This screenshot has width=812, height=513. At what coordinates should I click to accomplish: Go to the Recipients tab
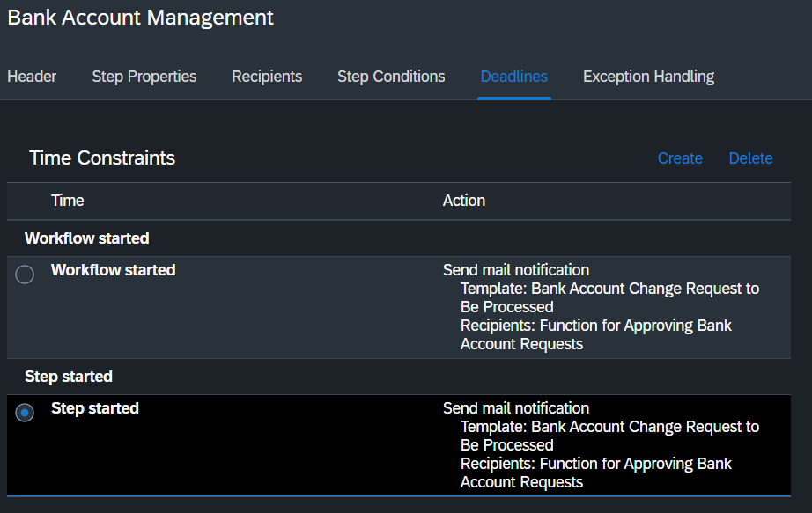click(x=267, y=77)
